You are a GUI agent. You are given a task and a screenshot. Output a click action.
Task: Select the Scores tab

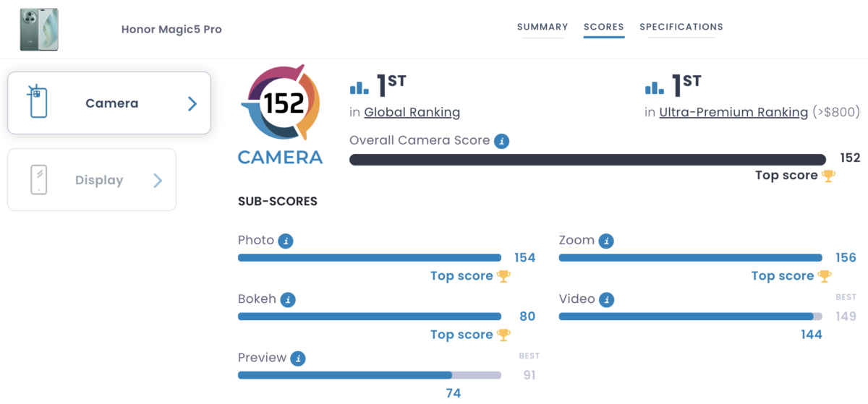point(604,27)
